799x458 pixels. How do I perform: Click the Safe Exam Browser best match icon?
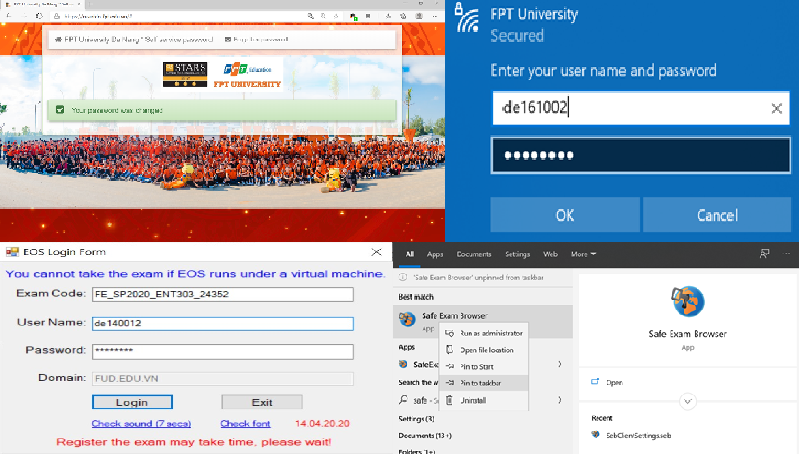click(407, 319)
